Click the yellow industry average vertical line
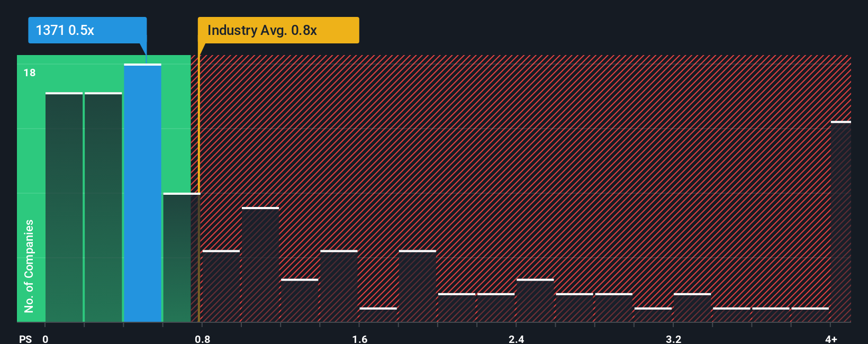This screenshot has height=344, width=868. coord(198,188)
